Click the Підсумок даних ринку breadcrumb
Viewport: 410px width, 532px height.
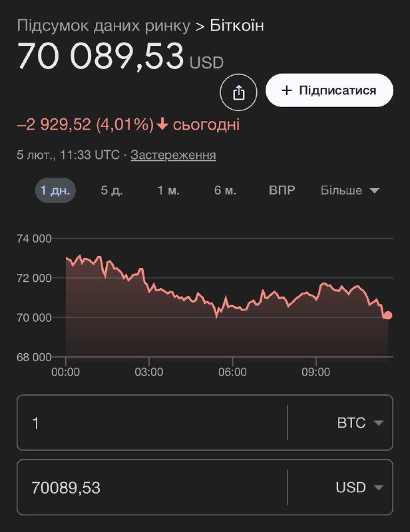[x=103, y=26]
